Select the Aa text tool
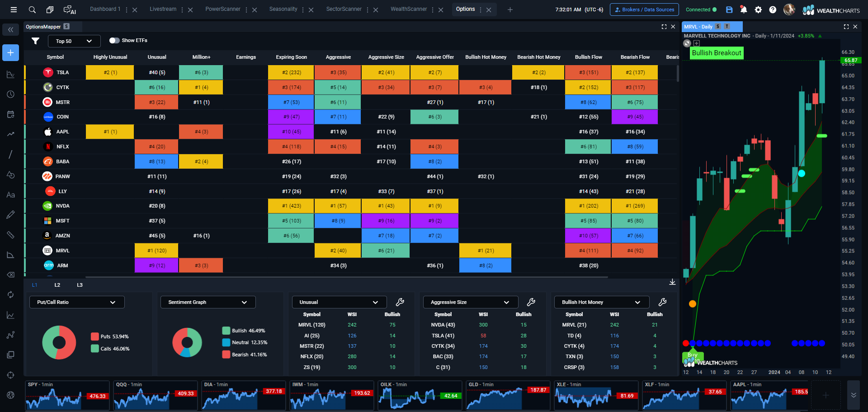 pos(10,195)
